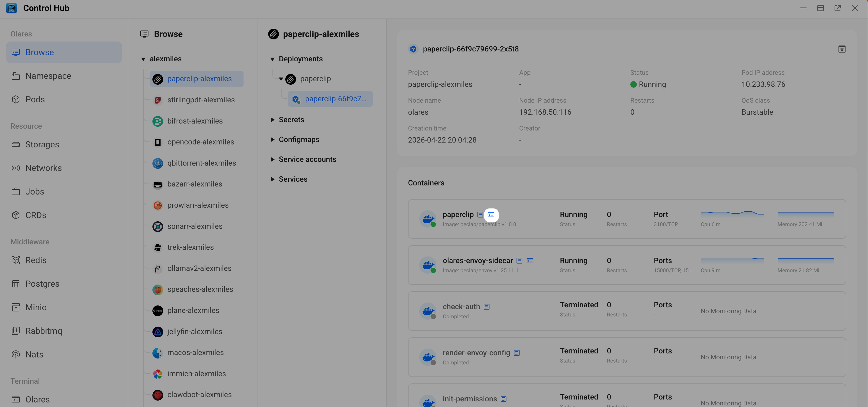Go to Storages in the sidebar

pos(42,144)
